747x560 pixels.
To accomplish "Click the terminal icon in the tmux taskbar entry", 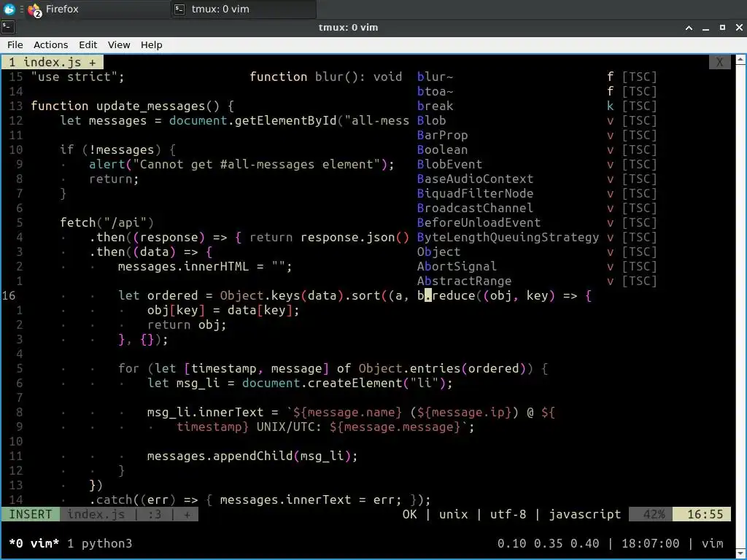I will click(179, 9).
